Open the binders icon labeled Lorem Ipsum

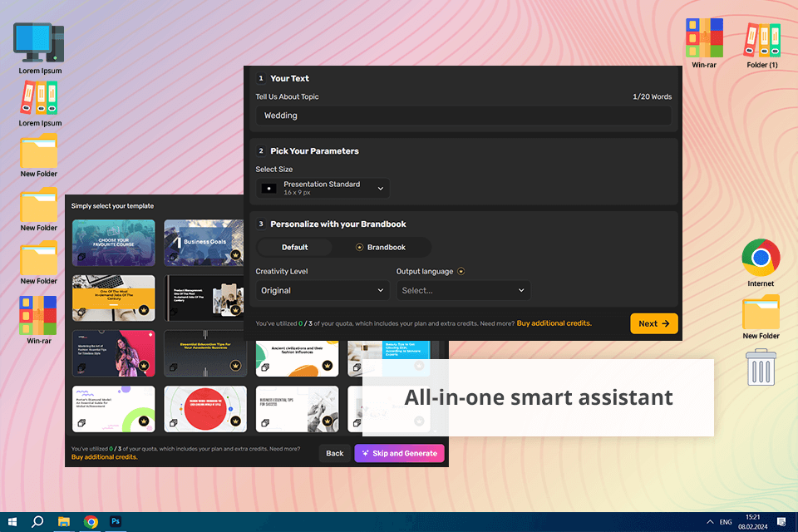point(39,98)
